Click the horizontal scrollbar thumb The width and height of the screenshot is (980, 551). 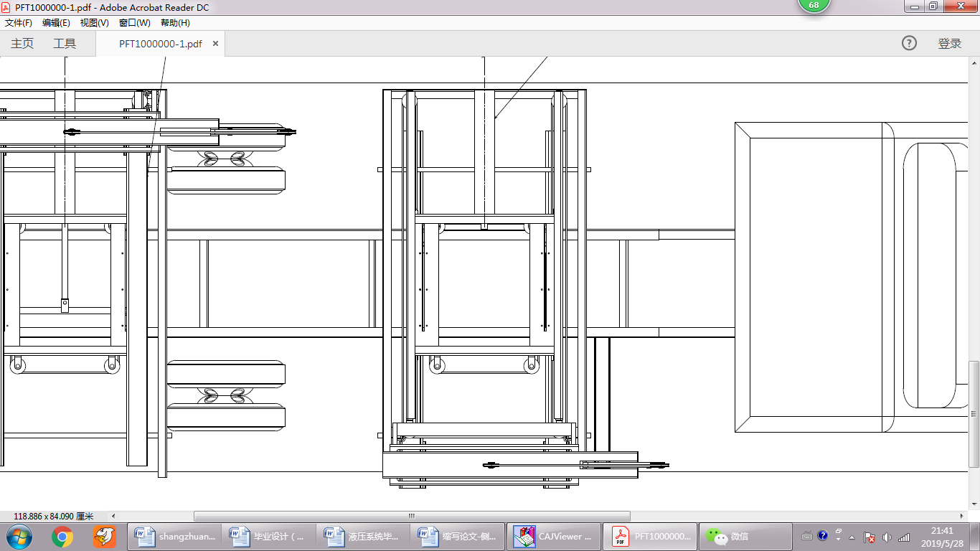pos(412,516)
